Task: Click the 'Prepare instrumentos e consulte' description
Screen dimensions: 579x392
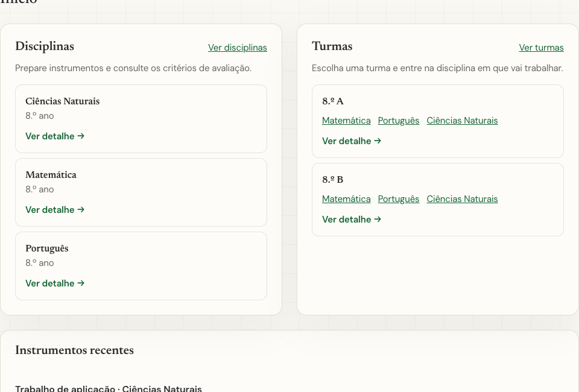Action: coord(133,68)
